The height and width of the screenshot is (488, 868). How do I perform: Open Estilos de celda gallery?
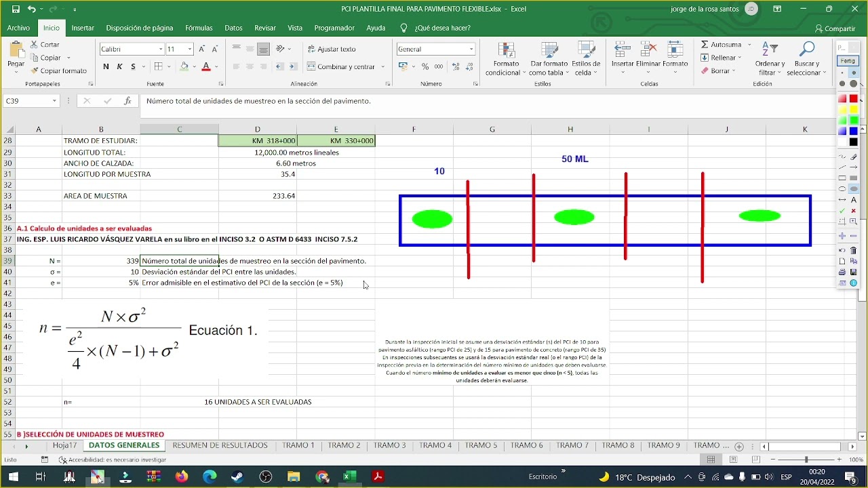coord(586,59)
